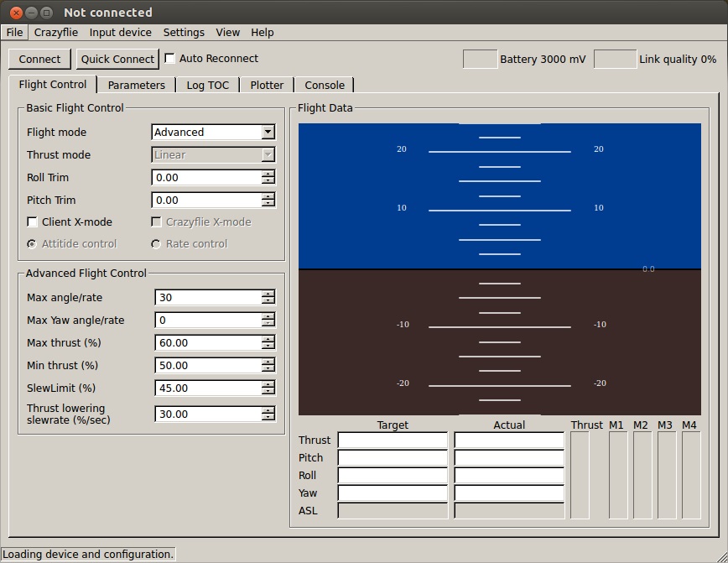Click the SlewLimit (%) field
The width and height of the screenshot is (728, 563).
(x=209, y=388)
